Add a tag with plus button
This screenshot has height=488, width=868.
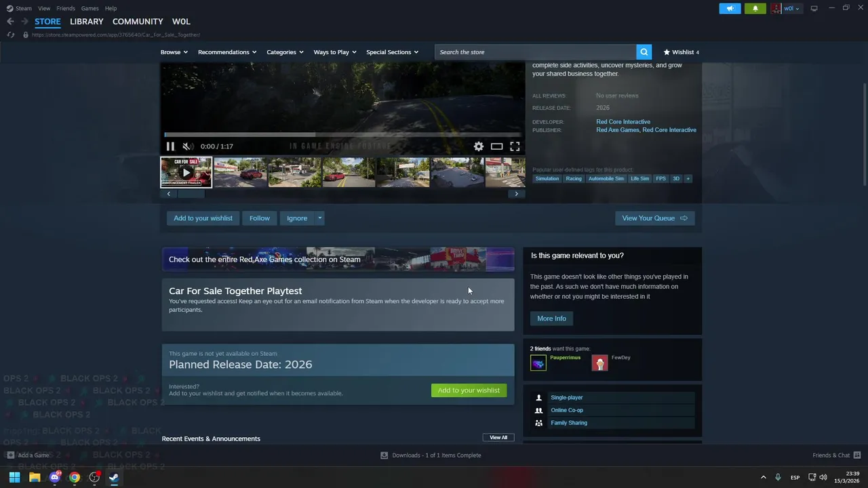[688, 179]
